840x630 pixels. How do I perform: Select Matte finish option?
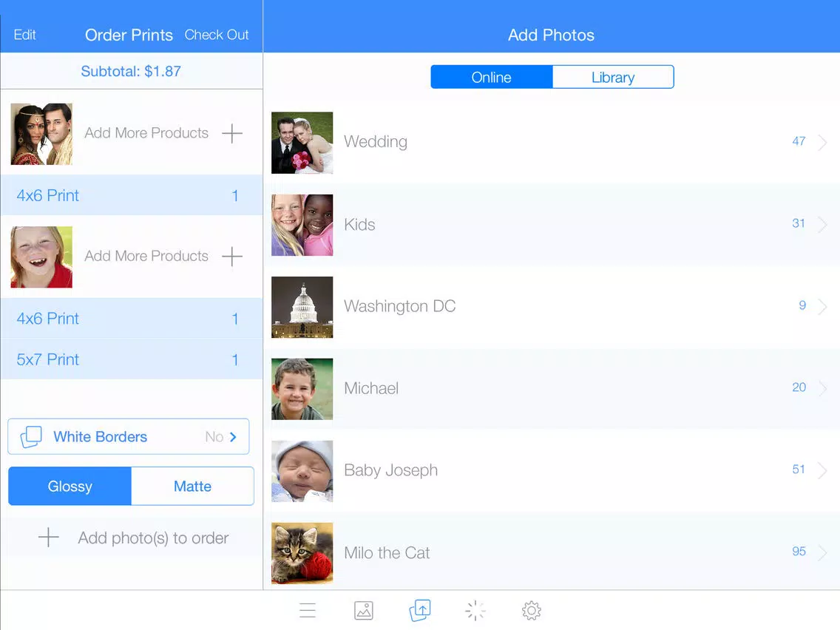[192, 486]
